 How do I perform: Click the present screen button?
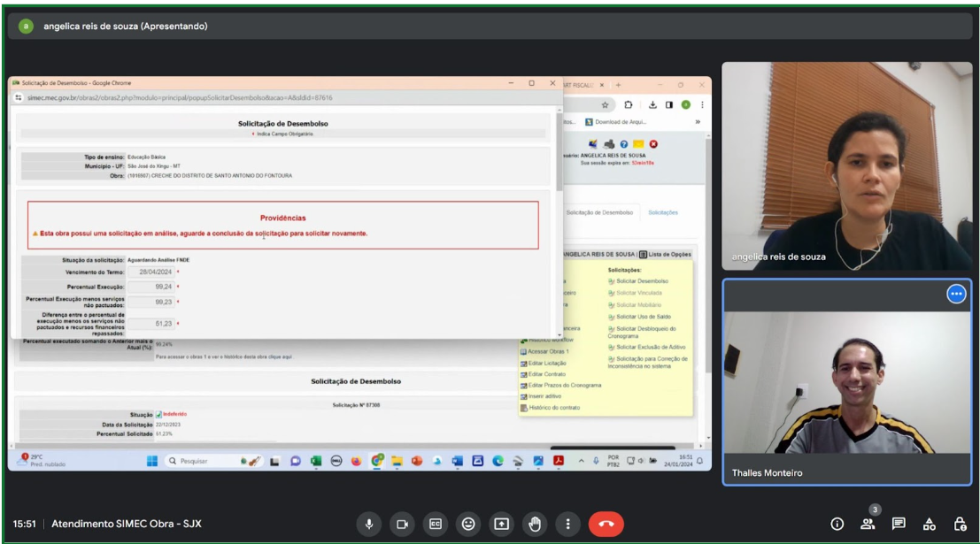point(502,524)
